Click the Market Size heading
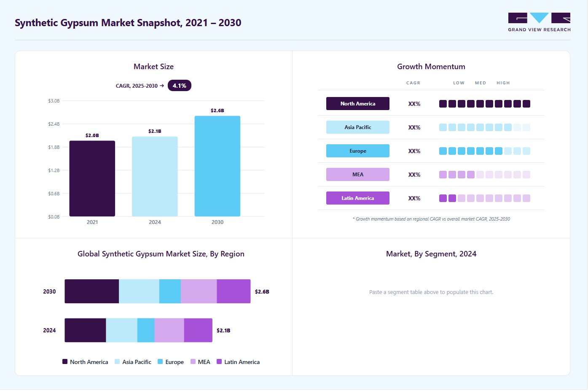This screenshot has width=588, height=391. coord(154,67)
